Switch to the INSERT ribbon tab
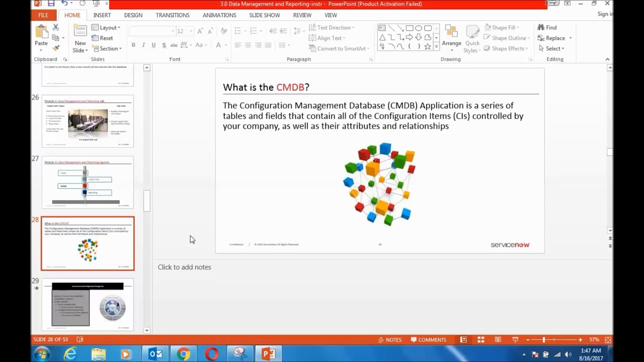The height and width of the screenshot is (362, 644). 102,15
